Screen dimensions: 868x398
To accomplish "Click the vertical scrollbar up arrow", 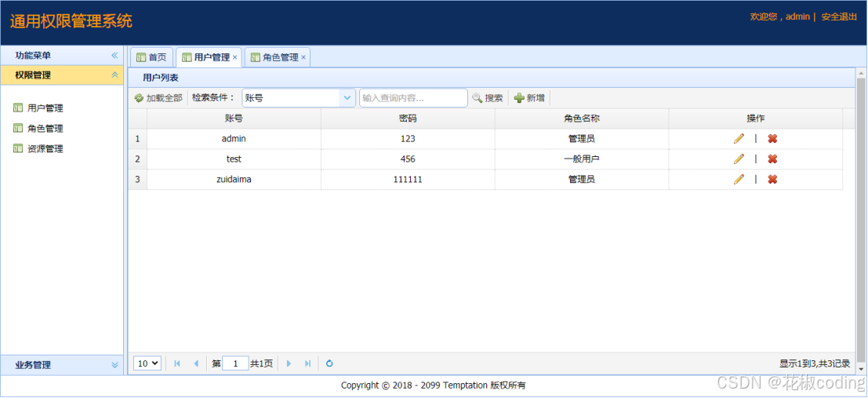I will pyautogui.click(x=861, y=73).
